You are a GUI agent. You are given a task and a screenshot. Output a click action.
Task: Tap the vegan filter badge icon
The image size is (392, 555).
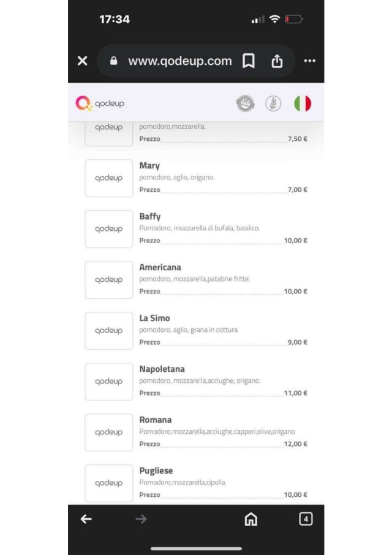click(245, 104)
